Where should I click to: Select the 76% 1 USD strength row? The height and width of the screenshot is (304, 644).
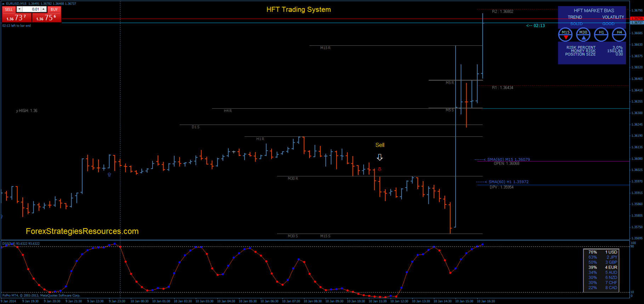tap(603, 252)
